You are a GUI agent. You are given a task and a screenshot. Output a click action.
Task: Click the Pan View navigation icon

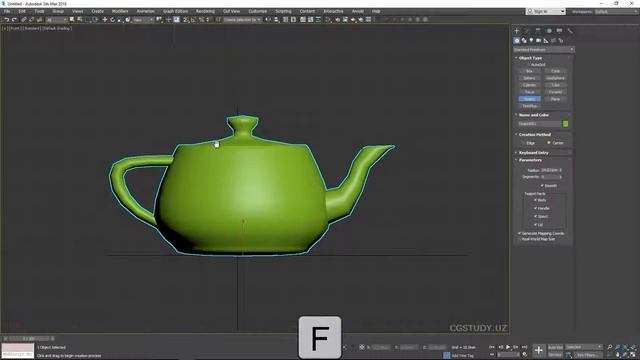[617, 355]
